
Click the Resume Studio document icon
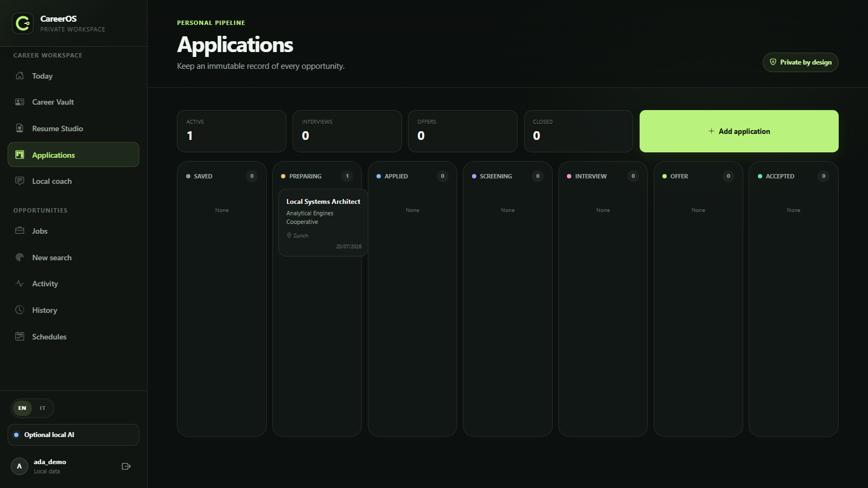pyautogui.click(x=20, y=129)
